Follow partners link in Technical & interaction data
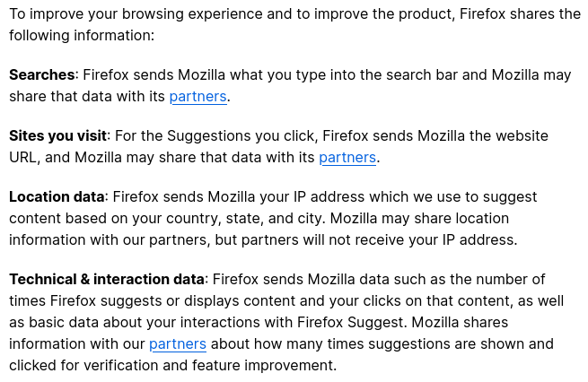Viewport: 588px width, 382px height. [178, 344]
